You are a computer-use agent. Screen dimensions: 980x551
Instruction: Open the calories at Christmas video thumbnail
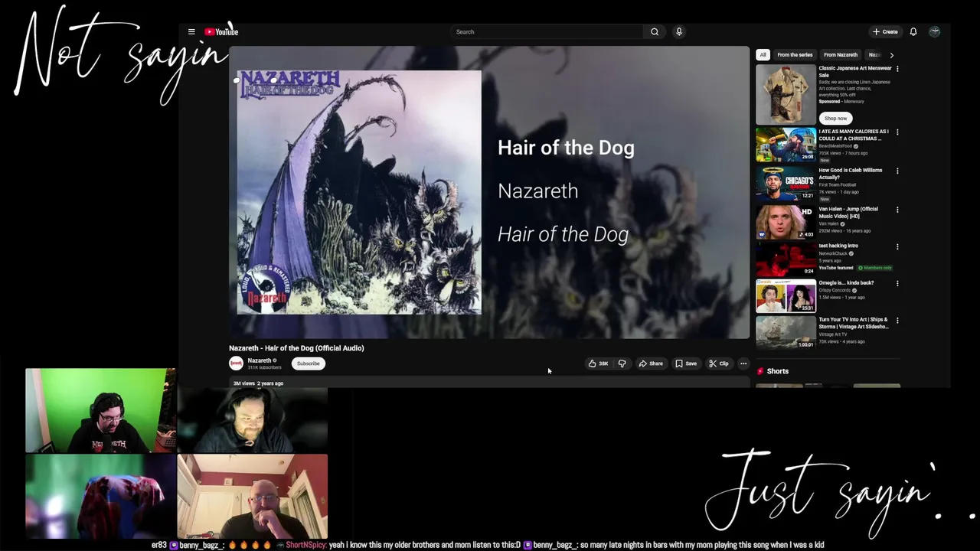786,145
